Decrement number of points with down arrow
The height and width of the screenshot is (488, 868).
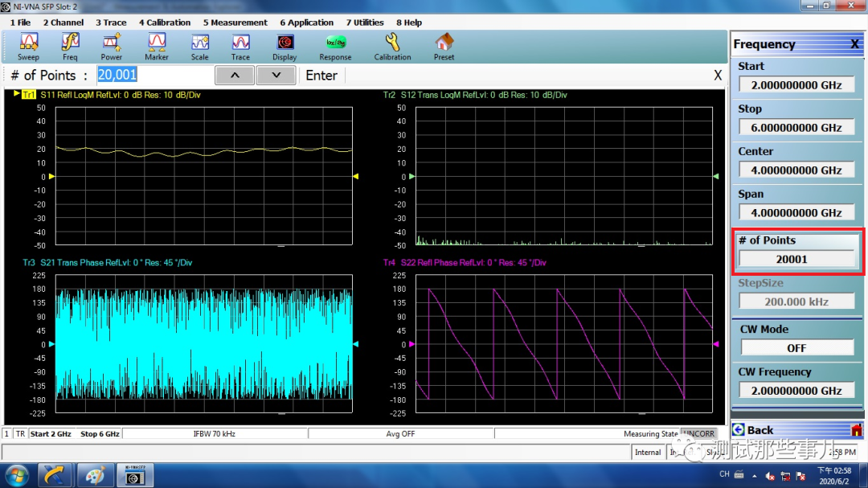(276, 76)
